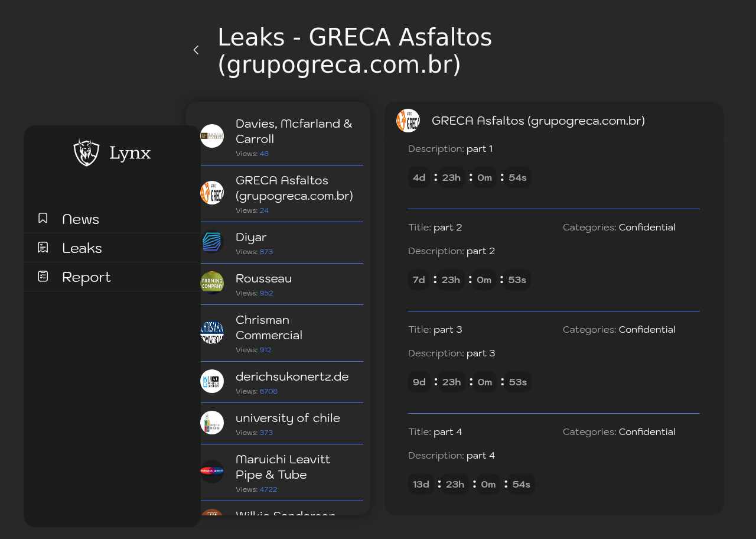
Task: Click the Rousseau Farming Company logo
Action: tap(212, 283)
